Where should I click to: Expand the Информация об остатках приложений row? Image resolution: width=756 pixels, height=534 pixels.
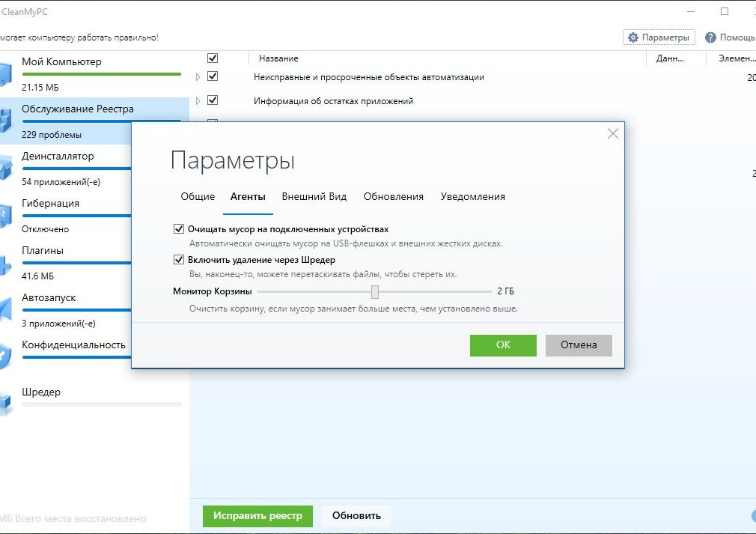[x=198, y=101]
